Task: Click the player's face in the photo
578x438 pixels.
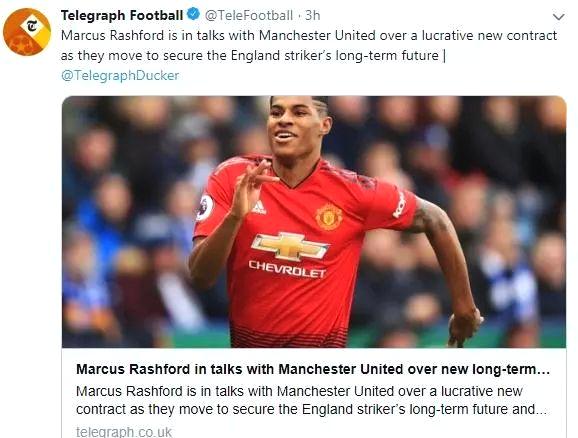Action: point(298,129)
